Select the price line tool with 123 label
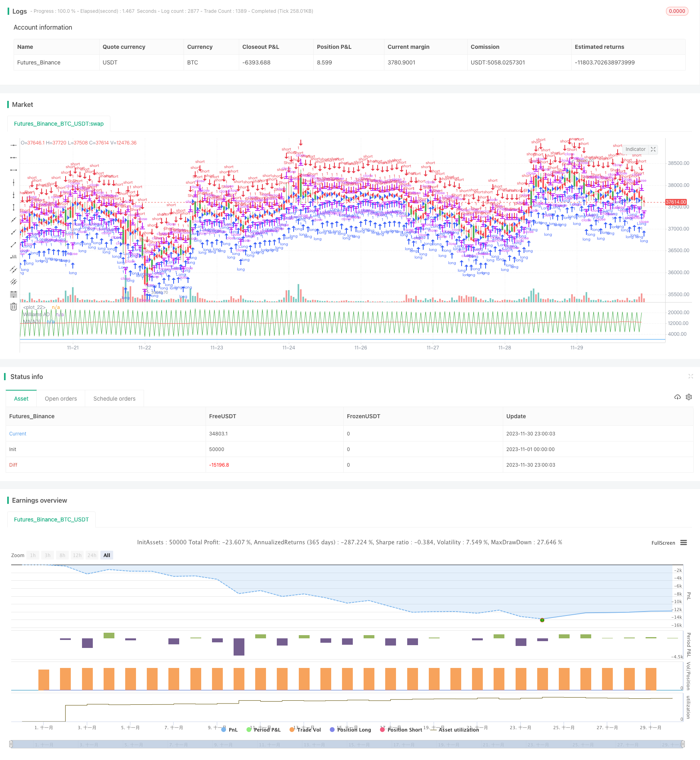The width and height of the screenshot is (700, 760). point(14,257)
